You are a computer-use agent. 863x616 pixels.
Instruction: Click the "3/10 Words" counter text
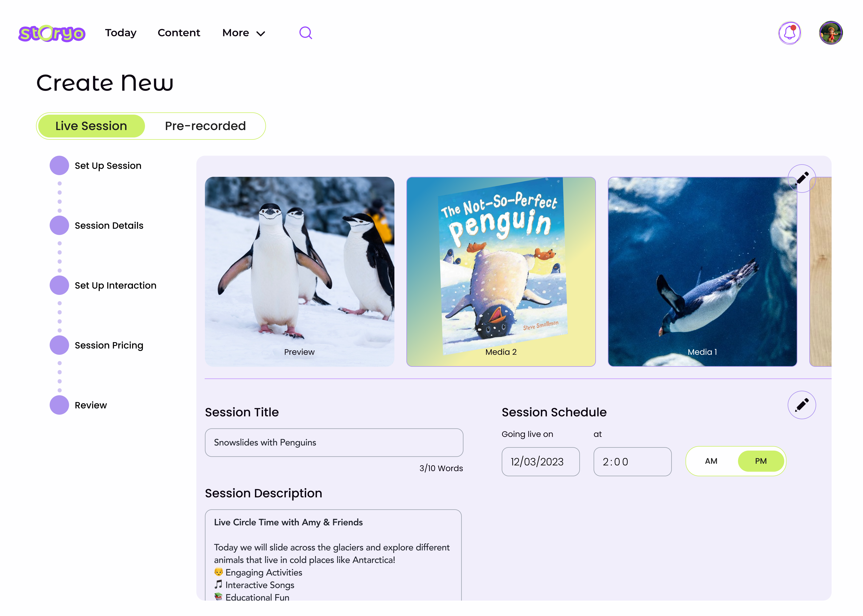click(441, 468)
